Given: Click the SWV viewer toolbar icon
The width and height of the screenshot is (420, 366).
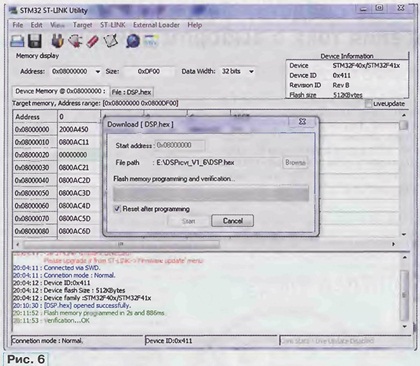Looking at the screenshot, I should click(151, 41).
